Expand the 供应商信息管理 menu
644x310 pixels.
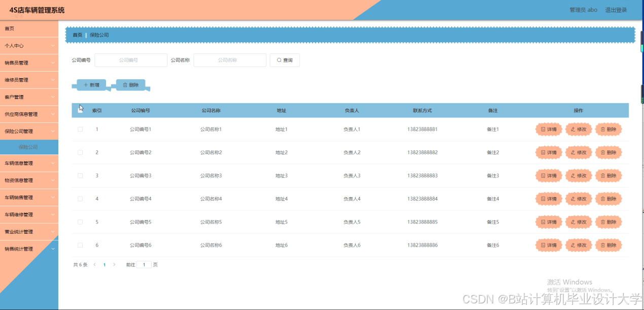point(29,114)
